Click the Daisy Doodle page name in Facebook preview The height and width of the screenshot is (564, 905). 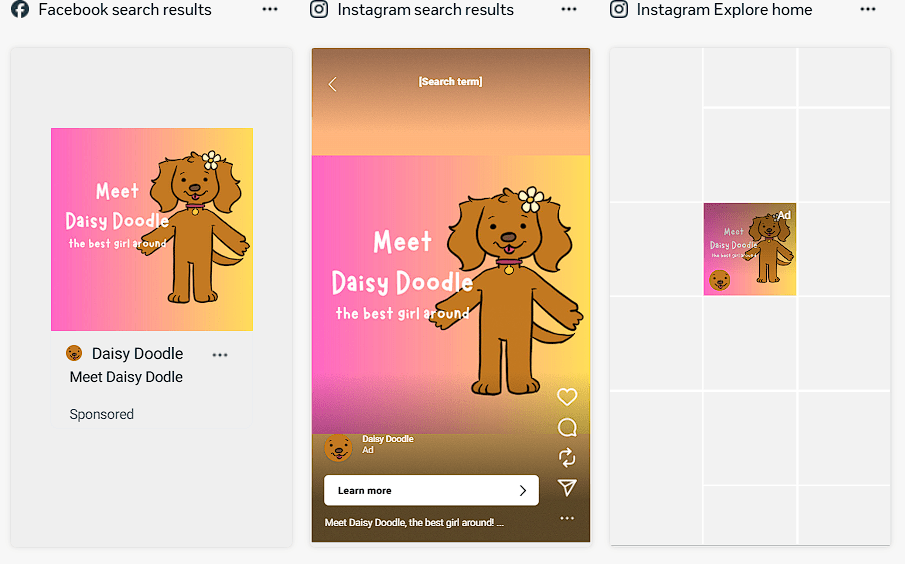pos(137,353)
